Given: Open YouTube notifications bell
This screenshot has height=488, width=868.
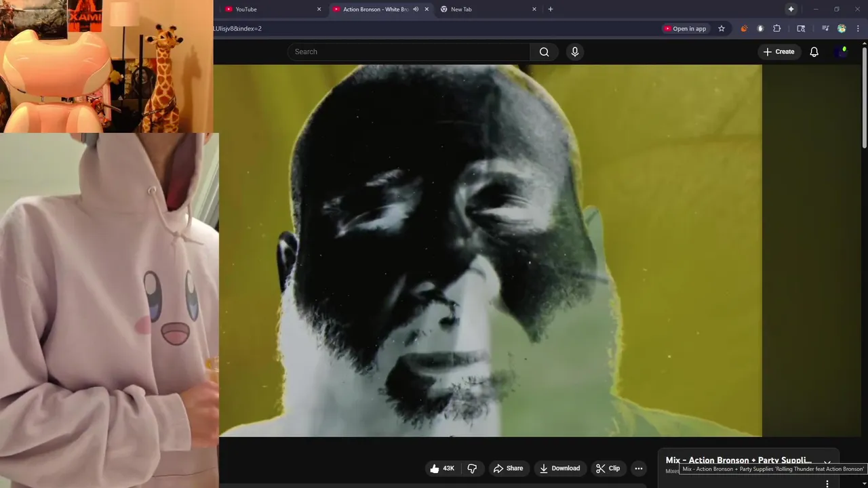Looking at the screenshot, I should 814,52.
